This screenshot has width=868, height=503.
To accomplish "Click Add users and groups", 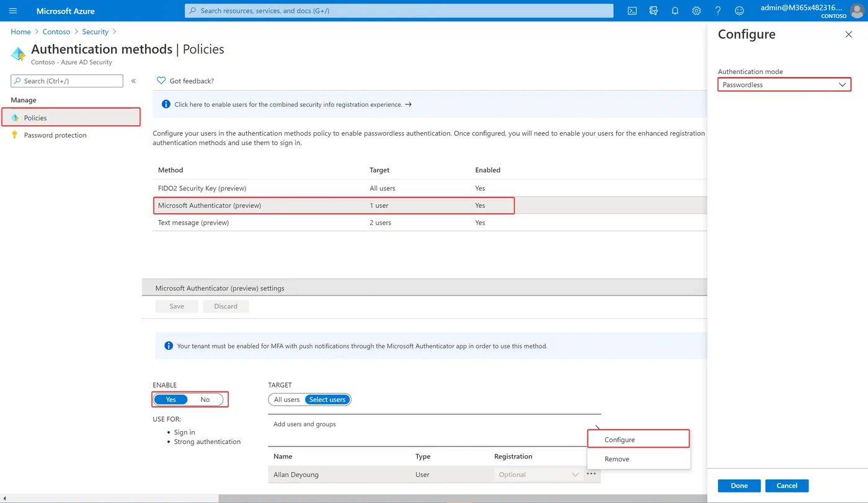I will coord(304,424).
